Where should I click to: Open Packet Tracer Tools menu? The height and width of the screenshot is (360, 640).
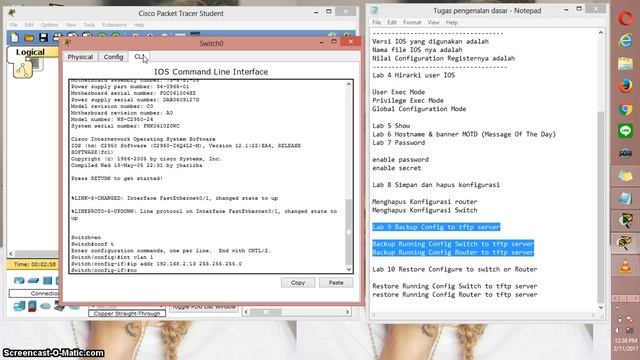point(89,25)
